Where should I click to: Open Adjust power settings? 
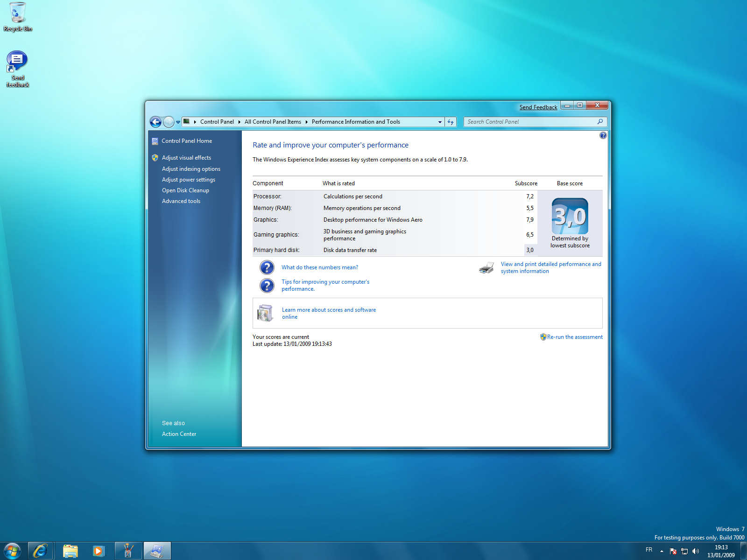[189, 180]
